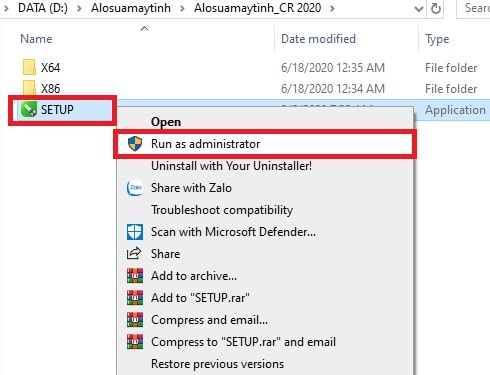Click the Zalo icon in the context menu
490x375 pixels.
pos(135,188)
